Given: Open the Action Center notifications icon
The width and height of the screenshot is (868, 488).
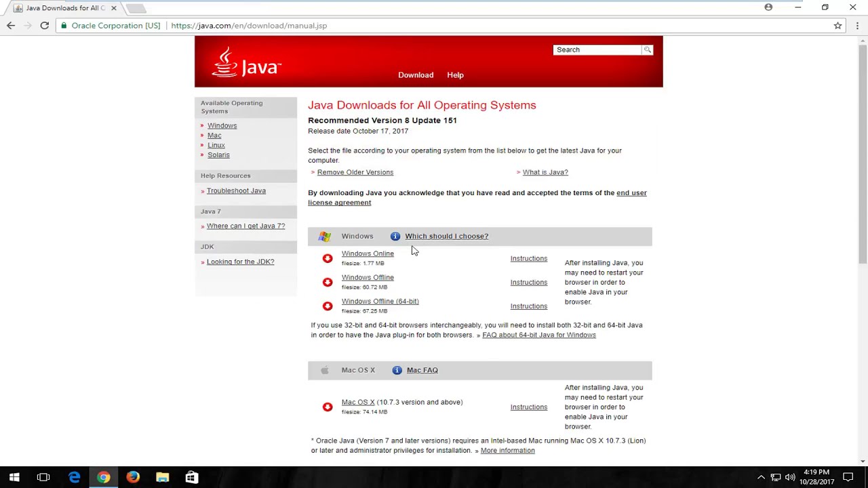Looking at the screenshot, I should coord(848,477).
